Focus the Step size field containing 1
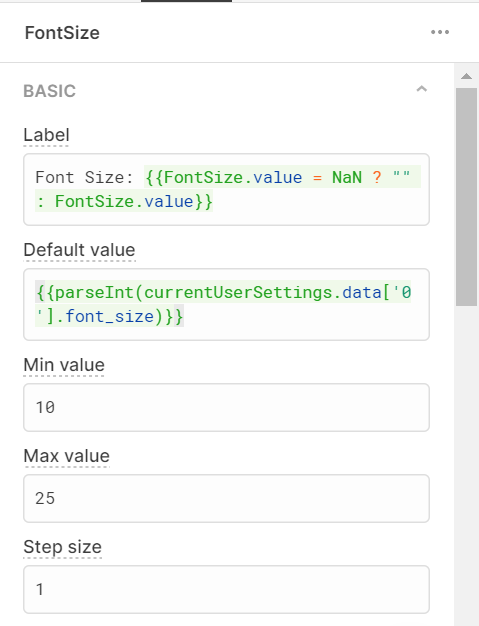 (x=226, y=589)
